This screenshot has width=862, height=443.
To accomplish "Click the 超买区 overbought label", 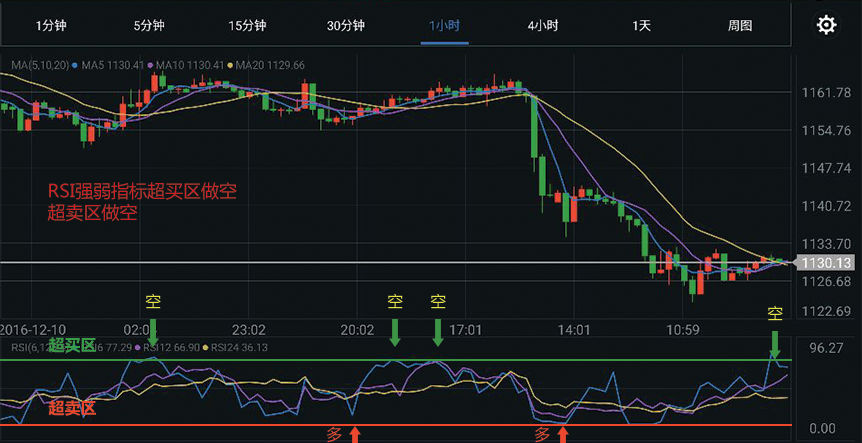I will pos(71,346).
